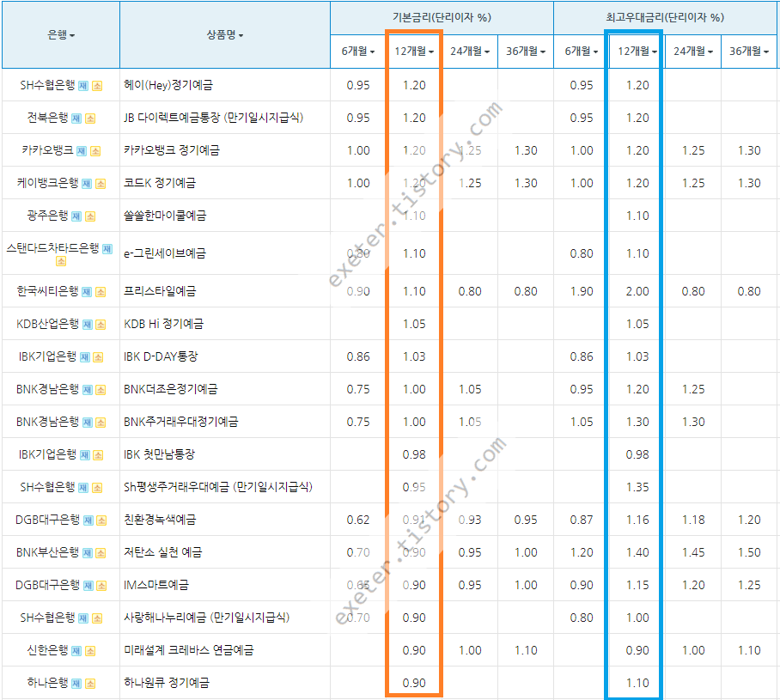Click the 소 badge in the BNK주거래우대정기예금 row
780x700 pixels.
pyautogui.click(x=101, y=423)
